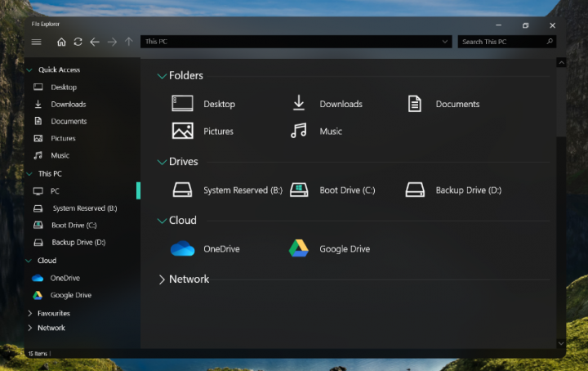Click scrollbar down arrow
The height and width of the screenshot is (371, 588).
[561, 343]
